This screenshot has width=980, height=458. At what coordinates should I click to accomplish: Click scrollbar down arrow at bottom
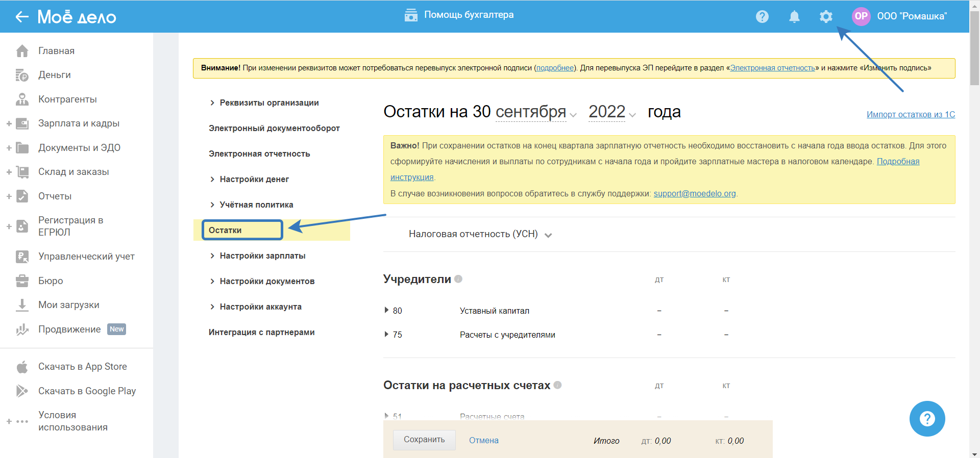tap(974, 454)
